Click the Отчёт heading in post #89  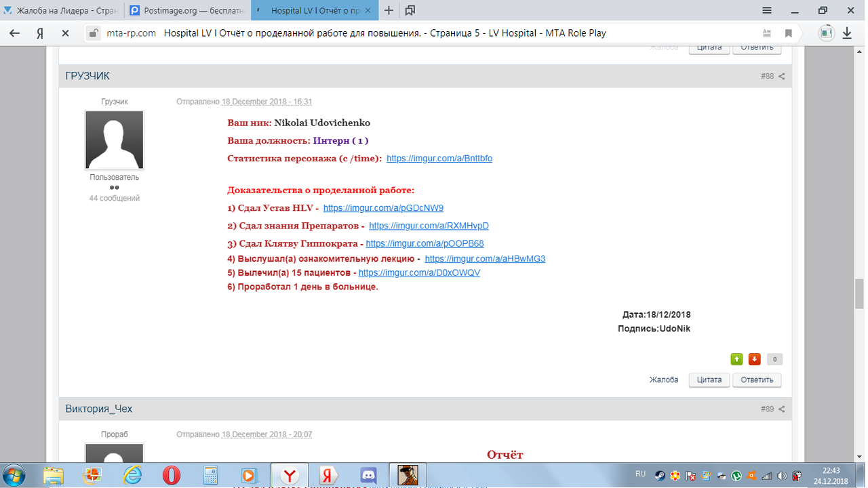click(x=505, y=455)
